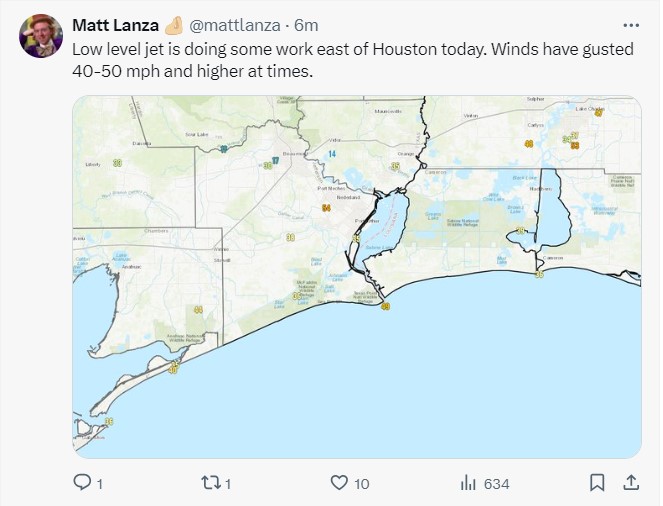
Task: Like the tweet with the heart icon
Action: point(339,482)
